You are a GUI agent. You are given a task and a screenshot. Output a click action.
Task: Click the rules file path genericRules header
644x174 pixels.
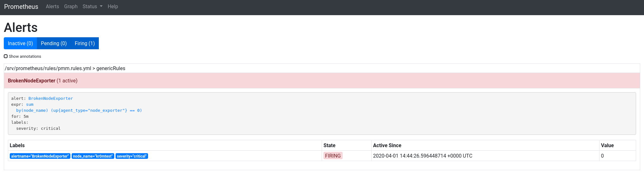coord(65,69)
